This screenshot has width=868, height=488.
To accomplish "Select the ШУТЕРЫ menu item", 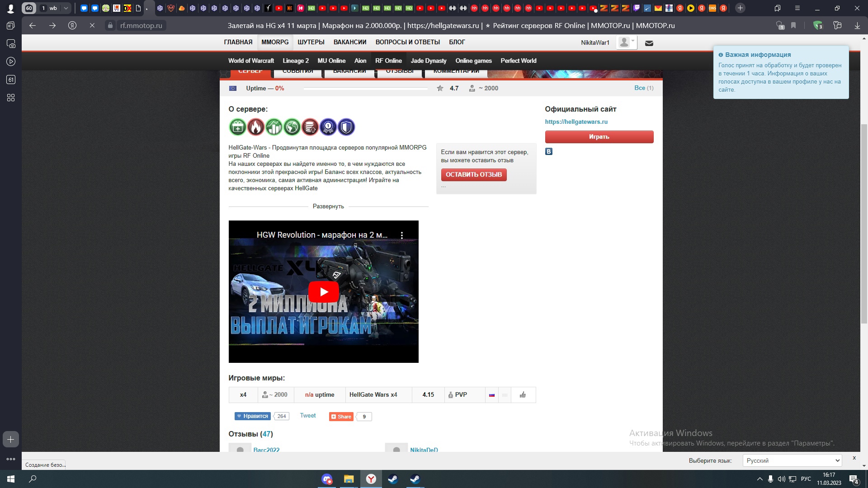I will point(311,42).
